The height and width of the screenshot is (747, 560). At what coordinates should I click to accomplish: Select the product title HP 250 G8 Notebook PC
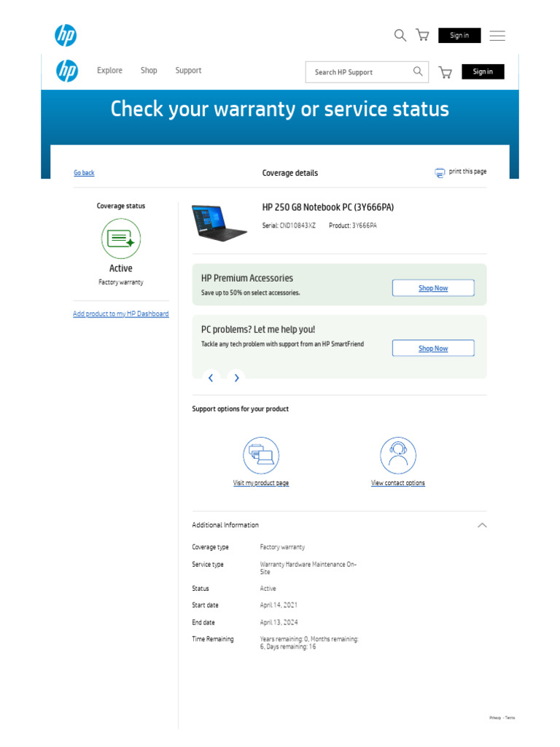(x=327, y=207)
